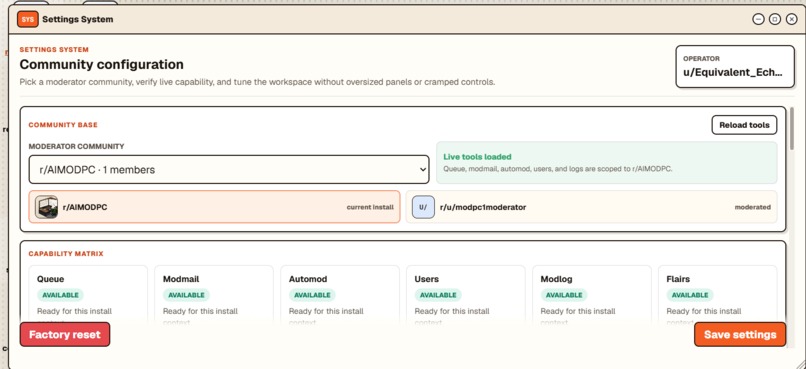The width and height of the screenshot is (806, 369).
Task: Click the AVAILABLE badge under Flairs
Action: click(x=690, y=295)
